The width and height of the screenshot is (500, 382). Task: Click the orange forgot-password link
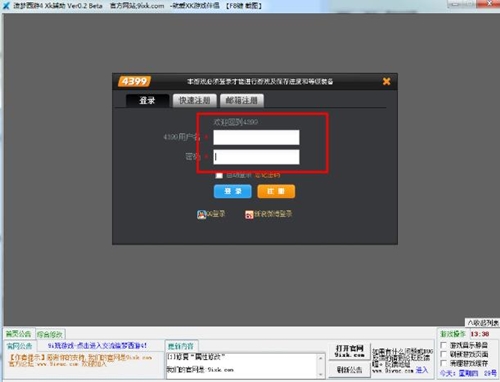[268, 175]
